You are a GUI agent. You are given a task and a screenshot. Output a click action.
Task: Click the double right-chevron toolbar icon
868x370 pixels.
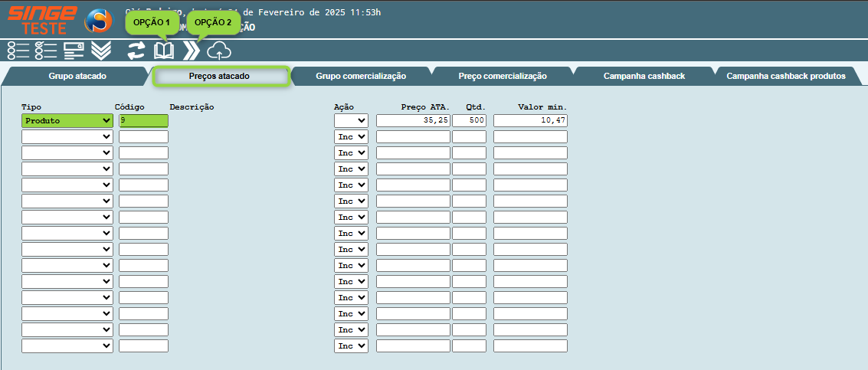(x=192, y=51)
